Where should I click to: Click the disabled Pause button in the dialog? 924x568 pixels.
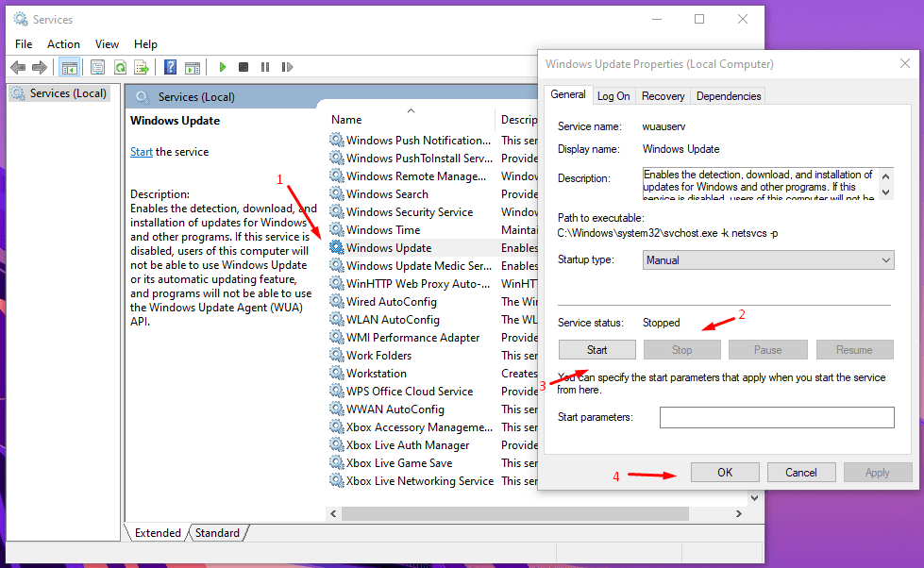click(768, 349)
